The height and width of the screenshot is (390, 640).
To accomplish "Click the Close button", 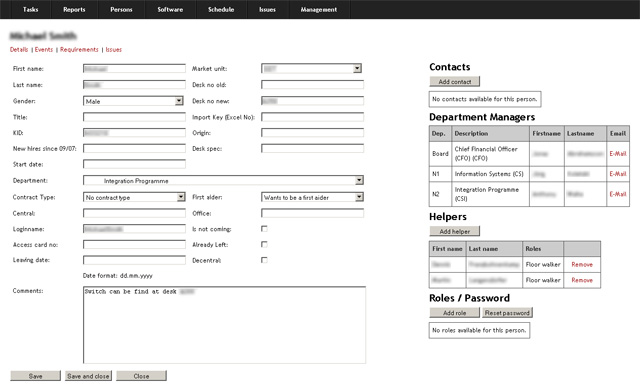I will pyautogui.click(x=141, y=376).
